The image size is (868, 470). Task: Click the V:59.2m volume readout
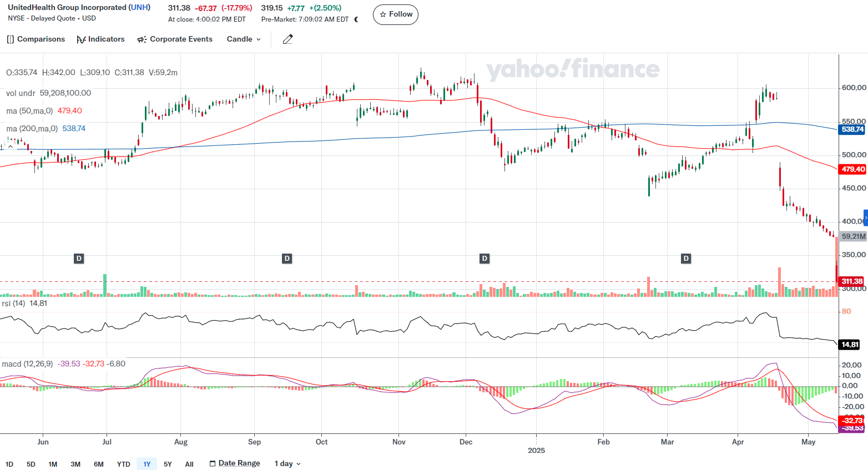163,73
